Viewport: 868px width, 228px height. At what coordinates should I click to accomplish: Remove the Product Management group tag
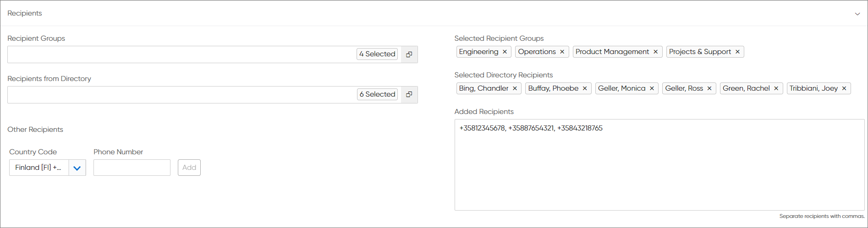pyautogui.click(x=655, y=52)
